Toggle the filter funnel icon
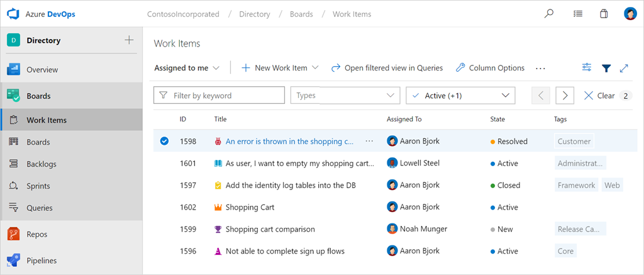Screen dimensions: 644x275 point(606,68)
